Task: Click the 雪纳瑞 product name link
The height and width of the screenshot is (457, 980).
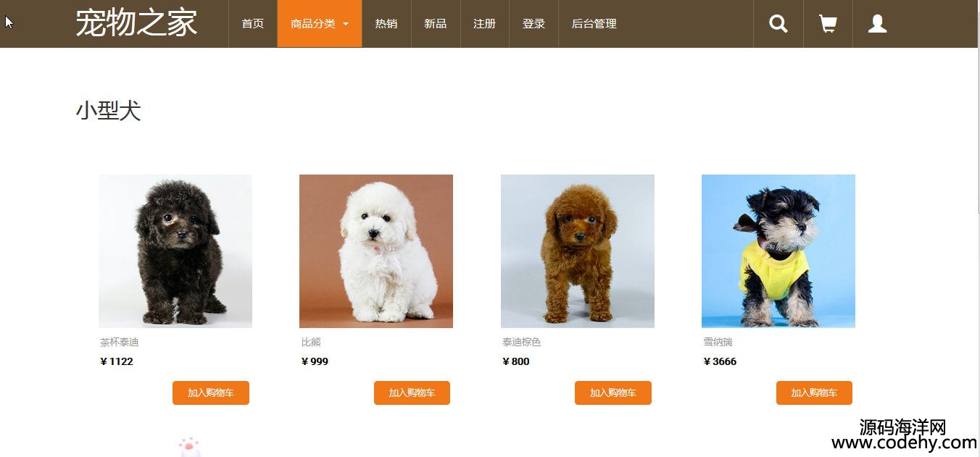Action: click(x=718, y=342)
